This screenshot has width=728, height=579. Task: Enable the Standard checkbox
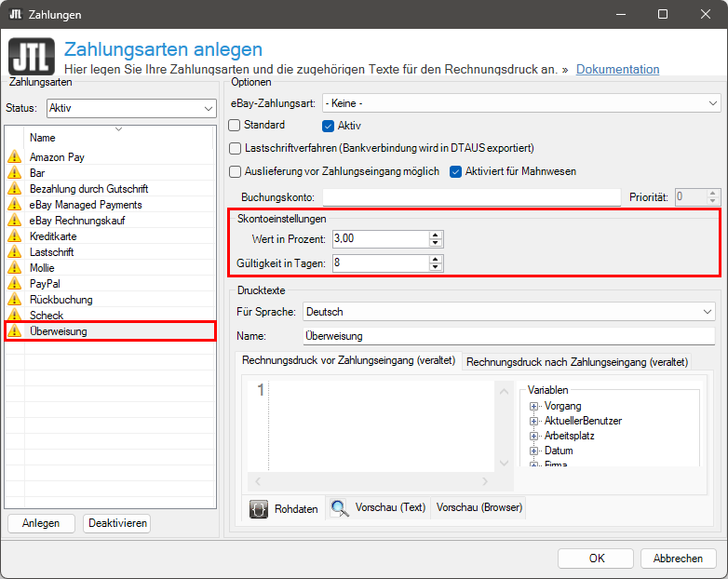coord(235,125)
